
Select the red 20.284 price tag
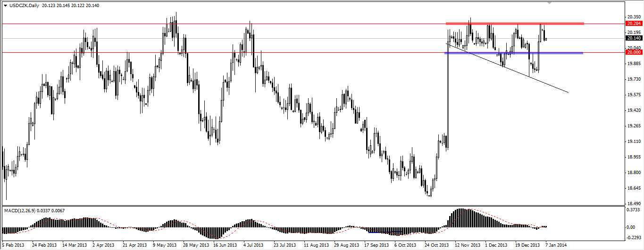(x=633, y=23)
